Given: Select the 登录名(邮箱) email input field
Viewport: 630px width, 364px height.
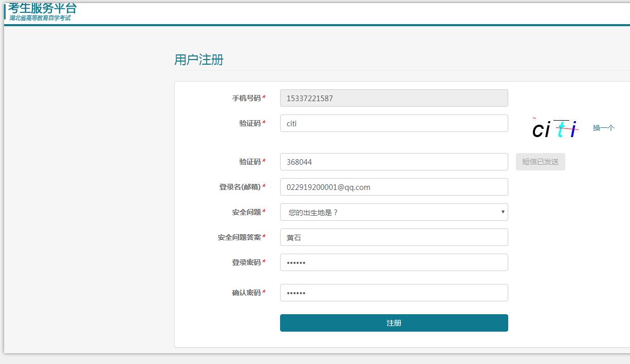Looking at the screenshot, I should click(x=394, y=186).
